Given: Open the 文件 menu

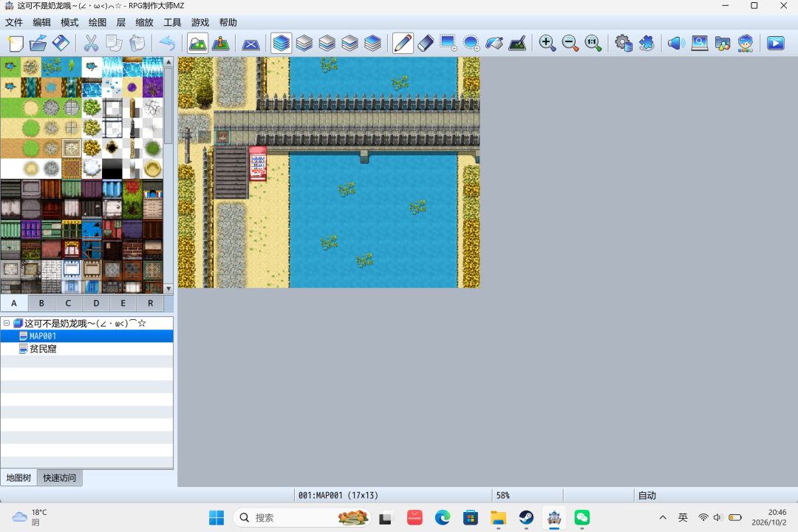Looking at the screenshot, I should pyautogui.click(x=14, y=22).
